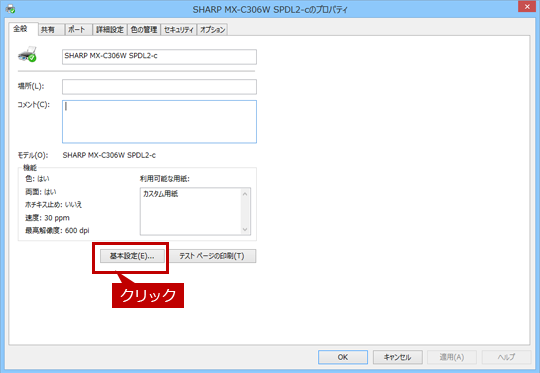540x373 pixels.
Task: Open the セキュリティ tab
Action: point(178,30)
